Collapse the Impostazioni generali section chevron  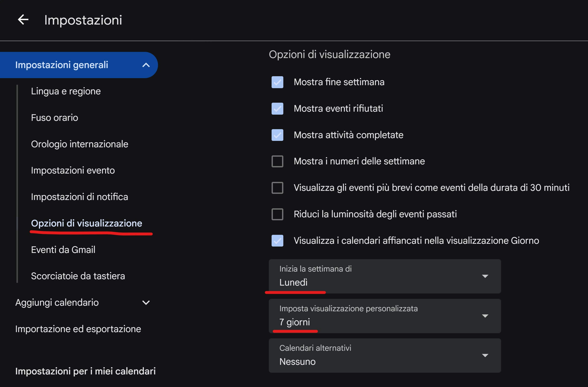(x=146, y=65)
